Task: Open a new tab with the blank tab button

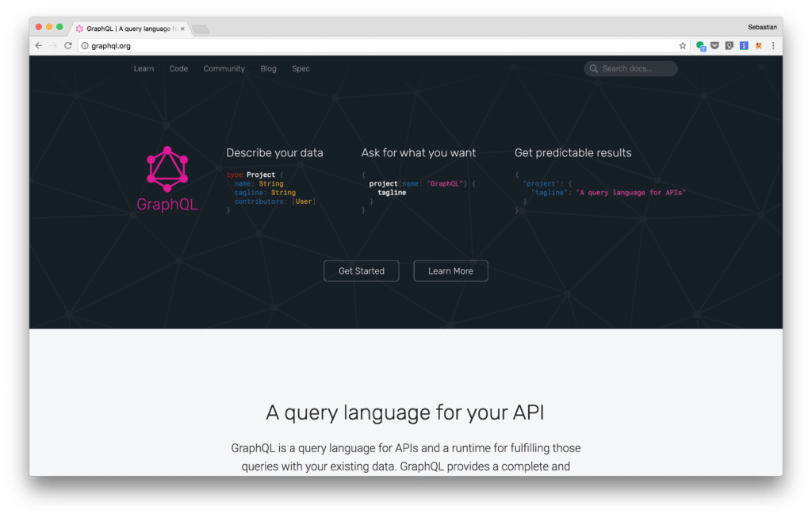Action: point(201,29)
